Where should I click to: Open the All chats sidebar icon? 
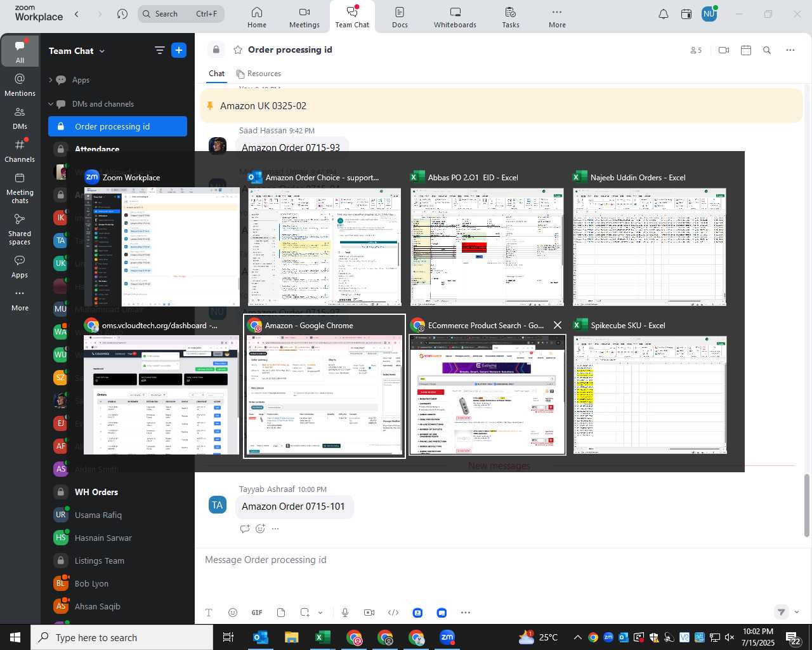[x=20, y=51]
